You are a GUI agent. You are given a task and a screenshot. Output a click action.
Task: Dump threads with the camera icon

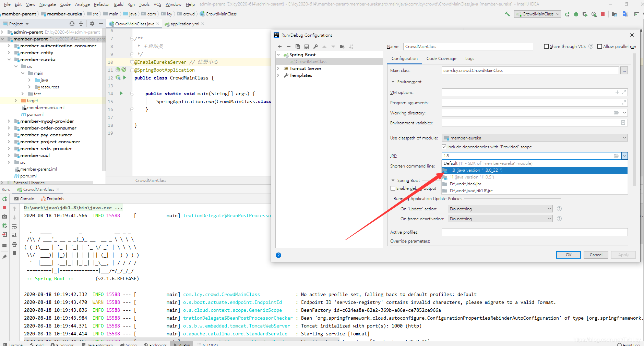4,217
